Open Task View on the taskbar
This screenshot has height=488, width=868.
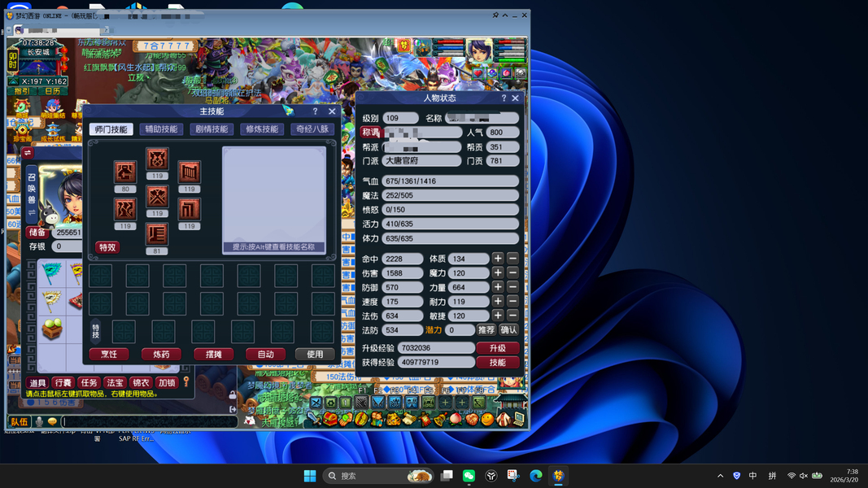[x=447, y=476]
